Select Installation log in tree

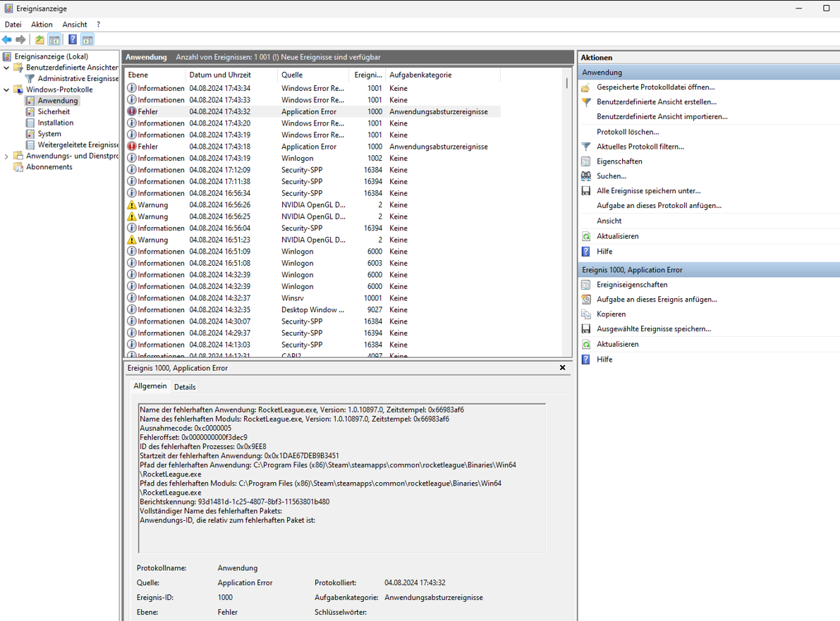56,123
